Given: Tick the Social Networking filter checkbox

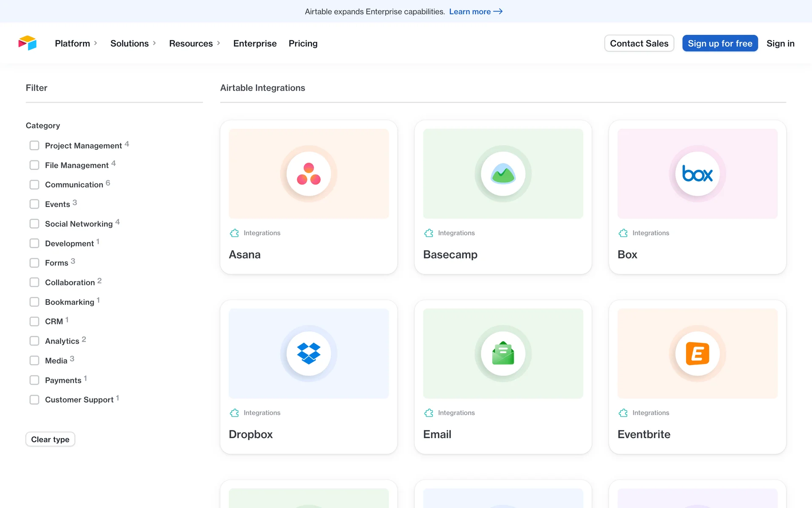Looking at the screenshot, I should [34, 224].
